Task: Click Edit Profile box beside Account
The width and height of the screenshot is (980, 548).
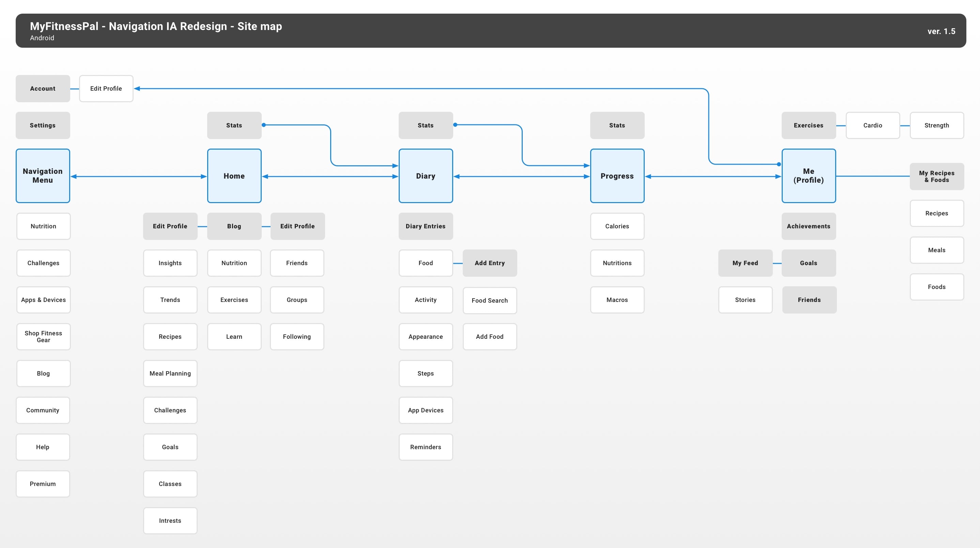Action: (106, 88)
